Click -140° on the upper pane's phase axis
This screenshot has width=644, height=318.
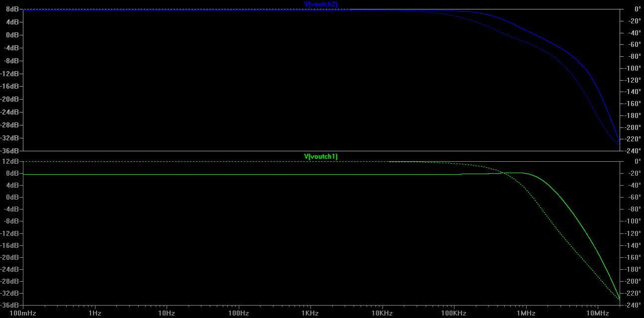633,92
